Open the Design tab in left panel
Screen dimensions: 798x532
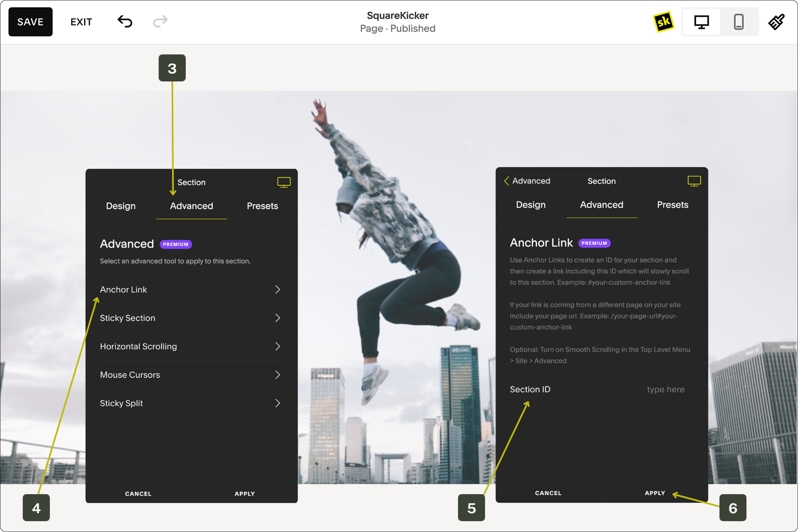coord(121,206)
